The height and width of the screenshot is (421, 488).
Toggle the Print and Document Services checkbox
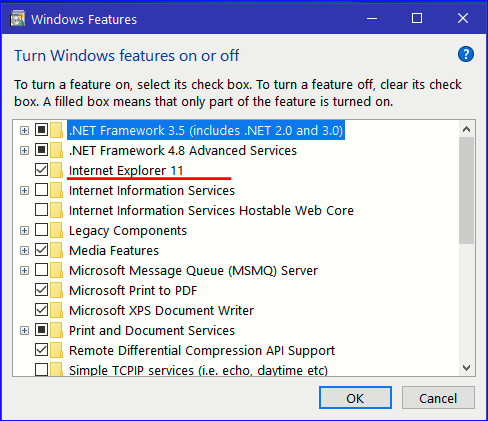(41, 330)
